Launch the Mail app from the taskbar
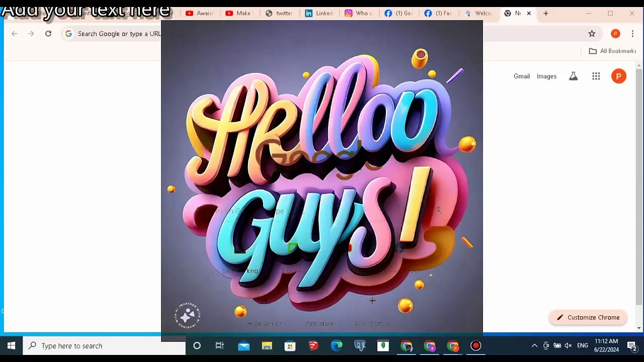The height and width of the screenshot is (362, 644). click(244, 346)
